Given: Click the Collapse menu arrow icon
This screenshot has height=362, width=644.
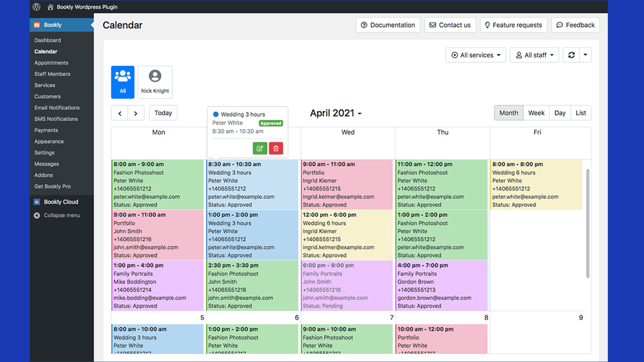Looking at the screenshot, I should 37,215.
